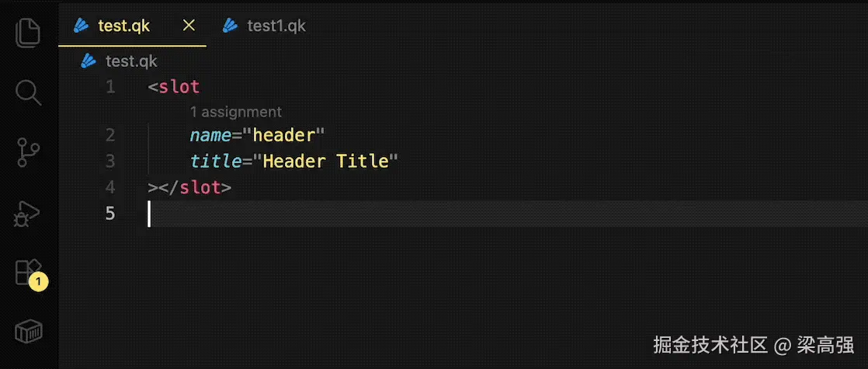Click the test.qk breadcrumb label
This screenshot has height=369, width=868.
131,61
